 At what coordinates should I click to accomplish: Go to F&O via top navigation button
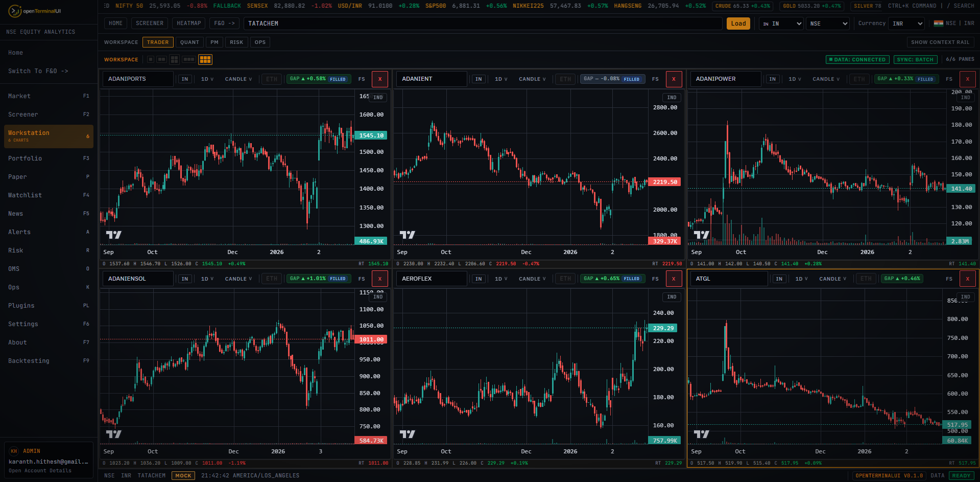(x=224, y=24)
